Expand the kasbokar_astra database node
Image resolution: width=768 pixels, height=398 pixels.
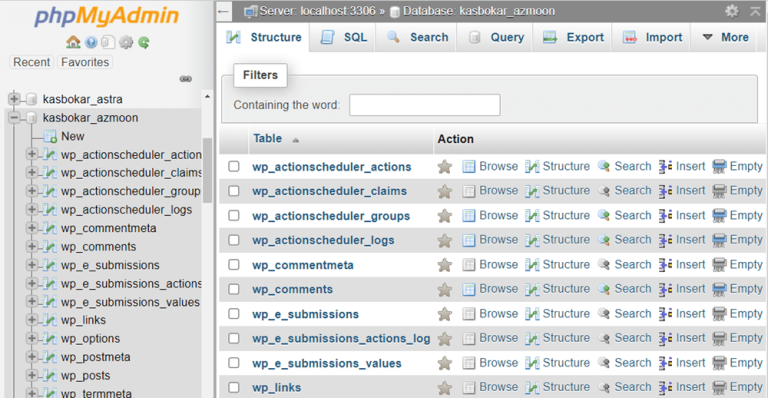[14, 99]
